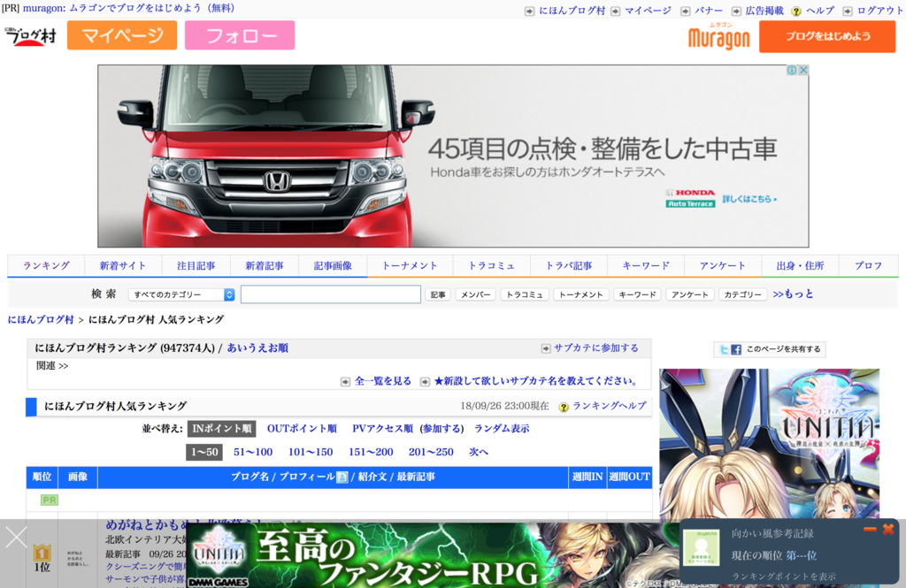
Task: Open the あいうえお順 link
Action: (257, 347)
